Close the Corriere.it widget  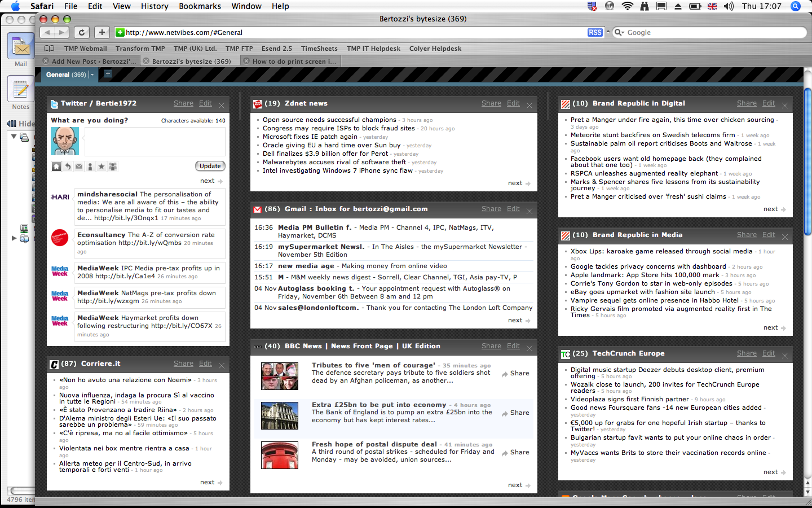(x=222, y=365)
